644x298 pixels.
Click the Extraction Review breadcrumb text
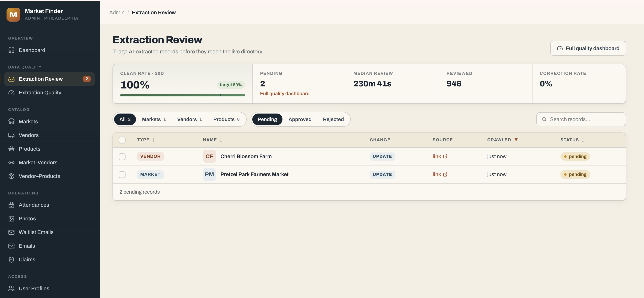pyautogui.click(x=154, y=12)
